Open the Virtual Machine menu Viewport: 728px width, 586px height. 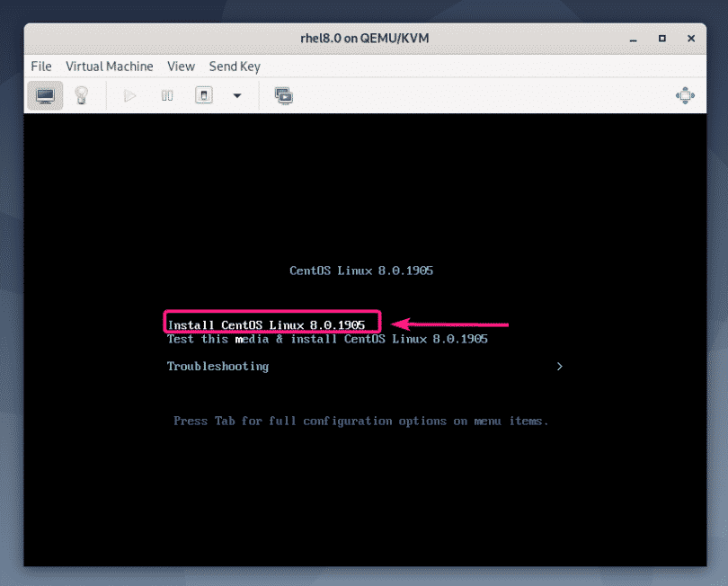coord(109,66)
